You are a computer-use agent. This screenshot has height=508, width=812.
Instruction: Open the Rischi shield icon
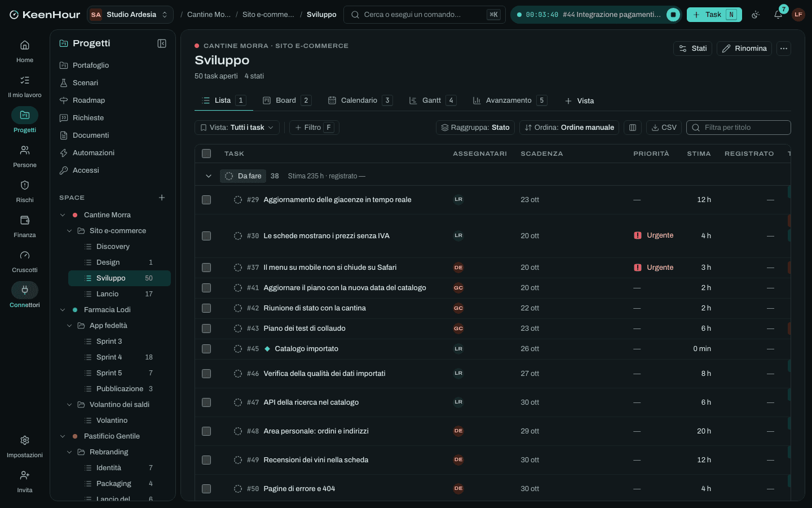click(x=25, y=185)
